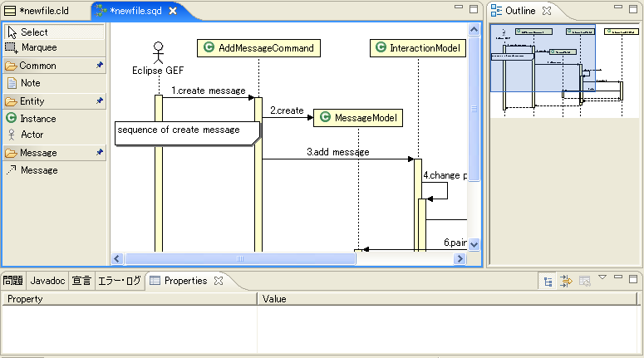
Task: Toggle pin on the Entity drawer
Action: 100,101
